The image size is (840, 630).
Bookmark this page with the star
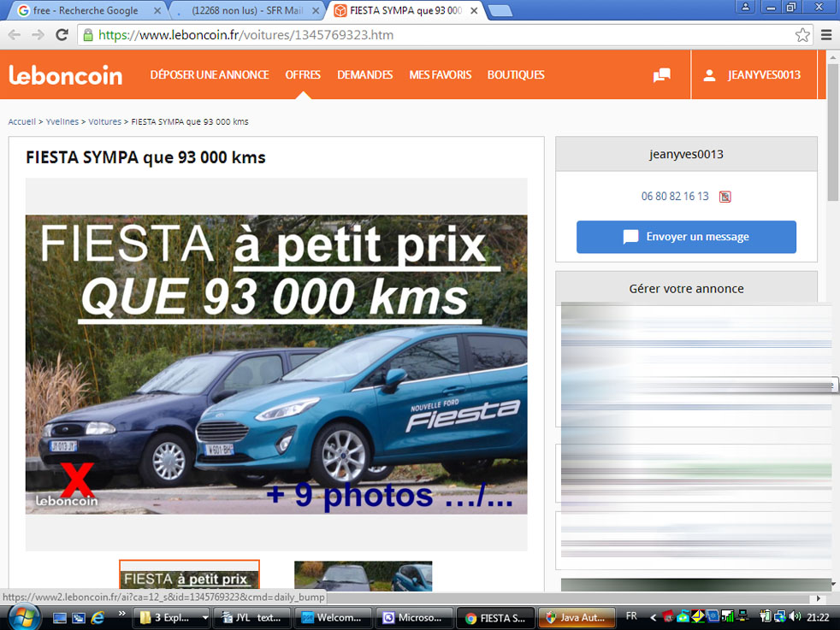point(802,35)
